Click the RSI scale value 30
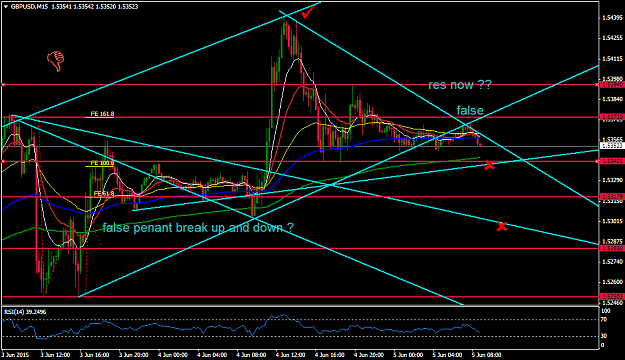This screenshot has width=625, height=360. click(604, 336)
